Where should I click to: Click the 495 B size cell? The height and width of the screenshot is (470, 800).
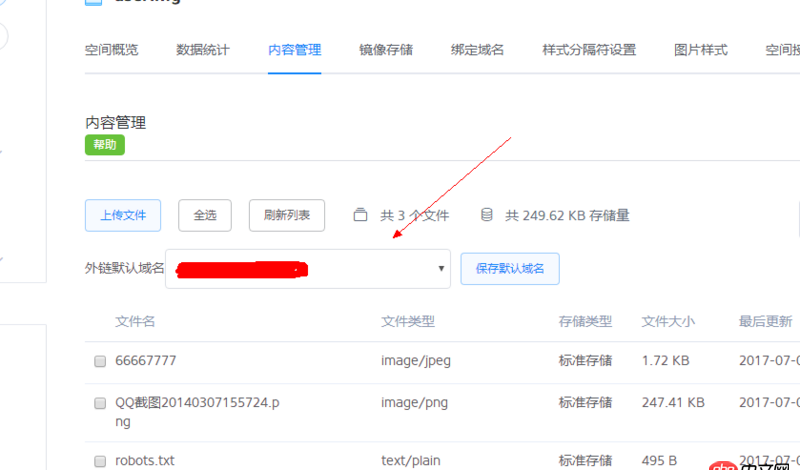point(659,460)
